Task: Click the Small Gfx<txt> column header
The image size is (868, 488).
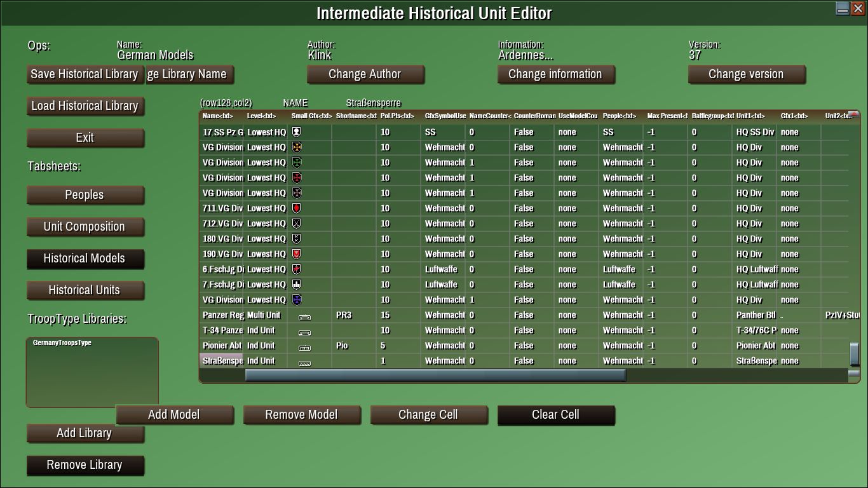Action: (311, 116)
